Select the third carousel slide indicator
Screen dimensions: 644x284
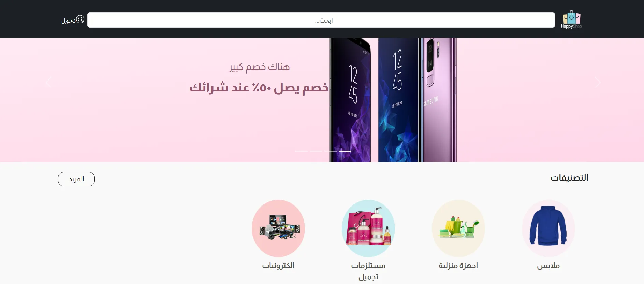coord(331,151)
